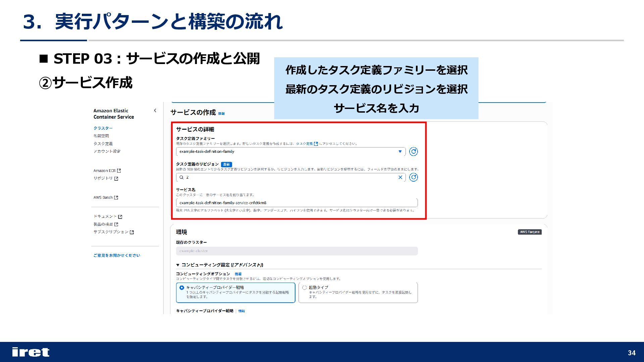Screen dimensions: 644x362
Task: Refresh the task definition revision list
Action: [x=414, y=177]
